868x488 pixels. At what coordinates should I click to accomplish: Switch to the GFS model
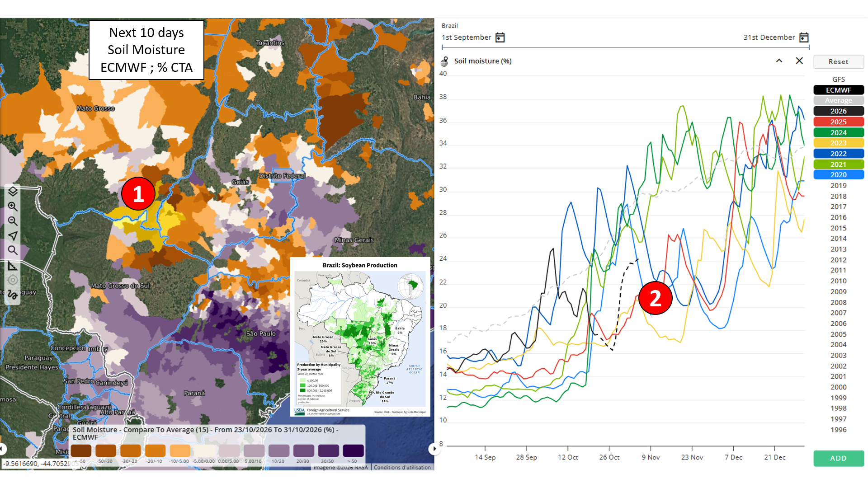click(x=839, y=79)
